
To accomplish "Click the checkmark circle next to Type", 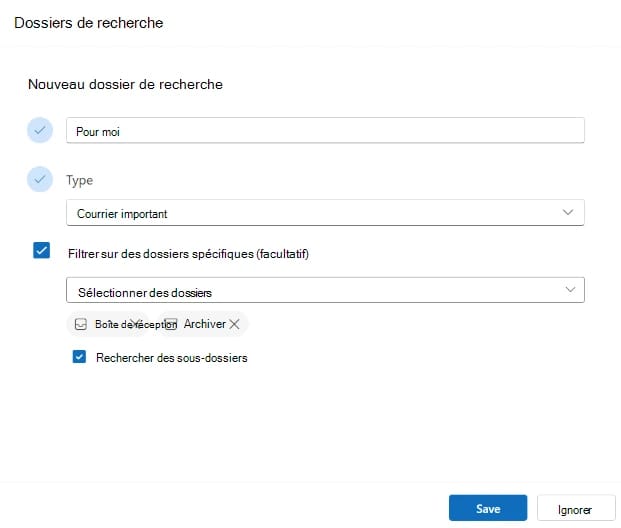I will 40,179.
